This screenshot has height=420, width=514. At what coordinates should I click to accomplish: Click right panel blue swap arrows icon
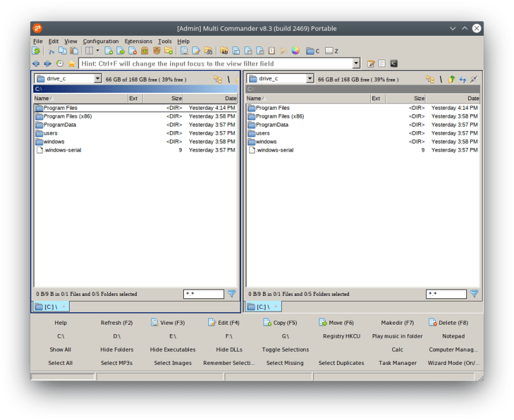pos(463,79)
